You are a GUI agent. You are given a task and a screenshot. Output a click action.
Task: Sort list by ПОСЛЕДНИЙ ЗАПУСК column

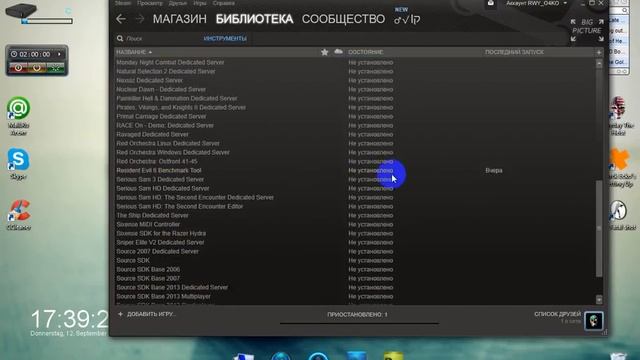point(514,52)
